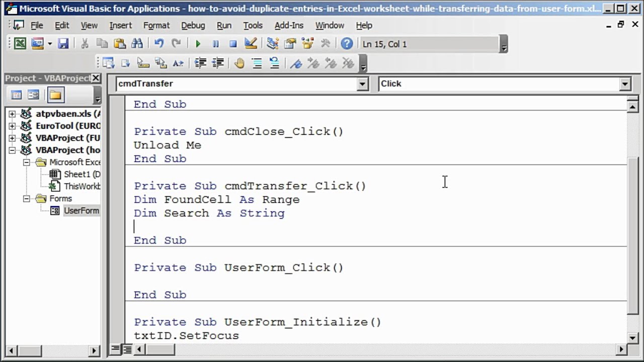
Task: Open the cmdTransfer object dropdown
Action: pos(362,84)
